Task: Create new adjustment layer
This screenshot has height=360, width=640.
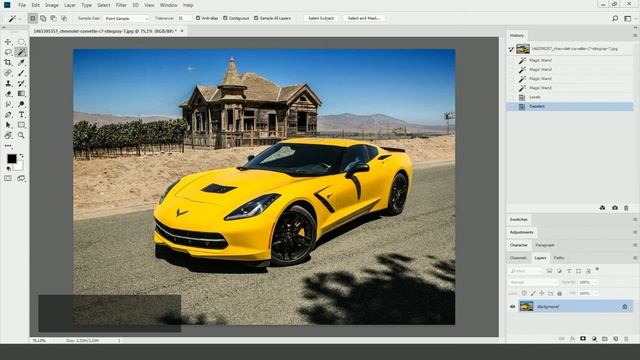Action: pyautogui.click(x=594, y=339)
